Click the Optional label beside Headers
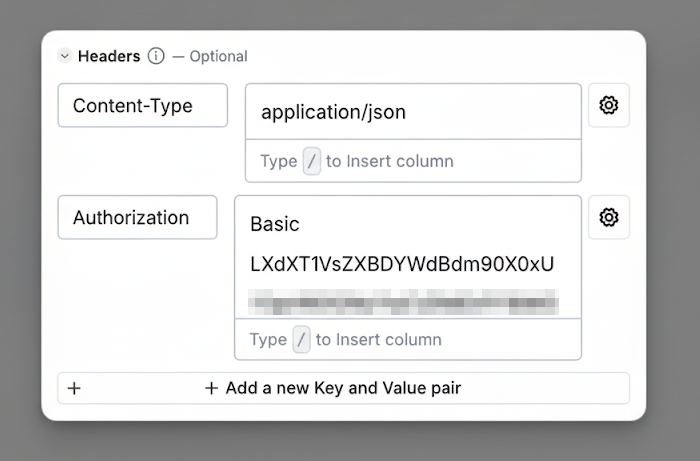700x461 pixels. [218, 57]
